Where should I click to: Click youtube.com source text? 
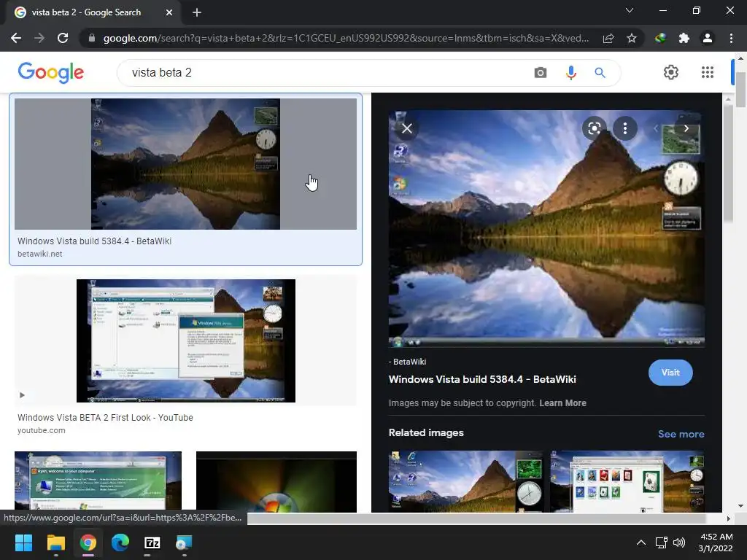42,430
